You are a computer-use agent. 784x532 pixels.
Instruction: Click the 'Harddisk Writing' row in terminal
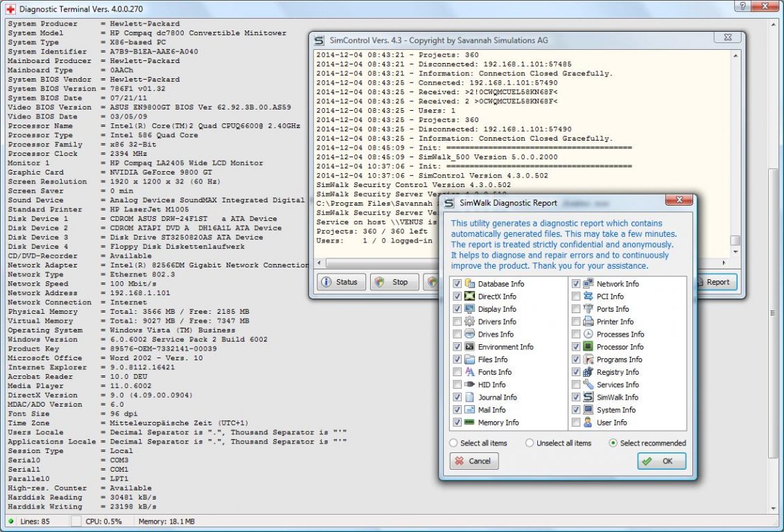click(82, 506)
